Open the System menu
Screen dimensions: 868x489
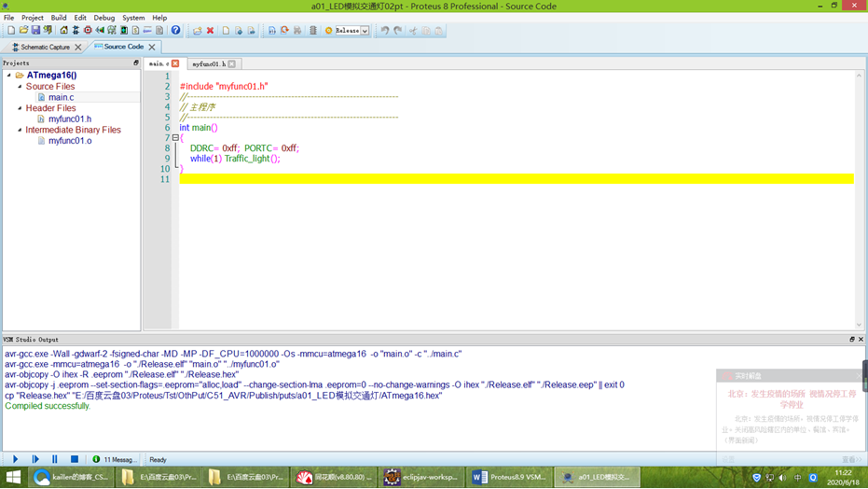[133, 18]
